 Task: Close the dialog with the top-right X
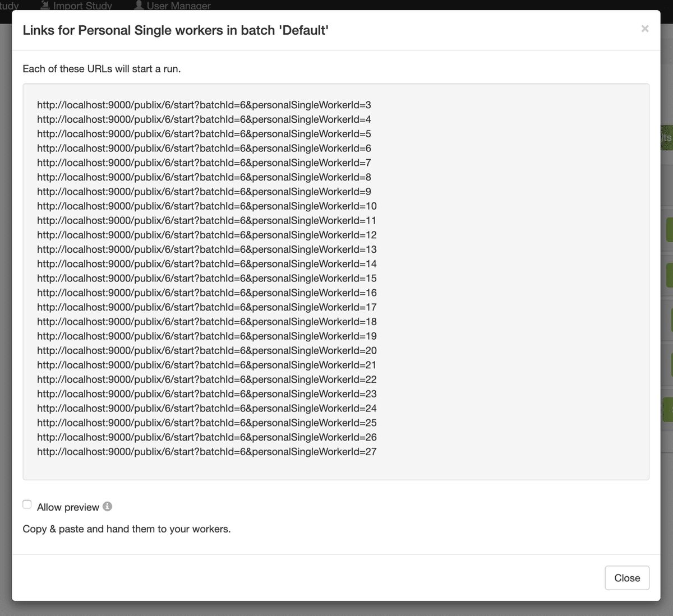pyautogui.click(x=645, y=29)
